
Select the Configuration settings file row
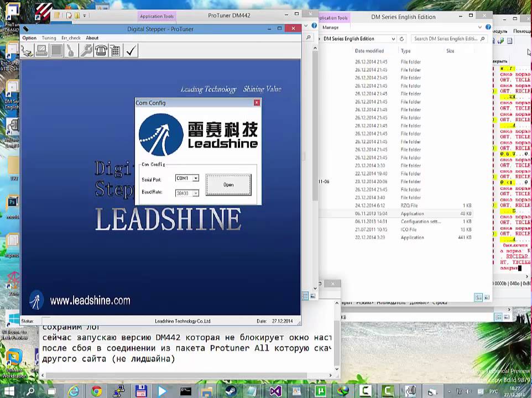coord(395,221)
